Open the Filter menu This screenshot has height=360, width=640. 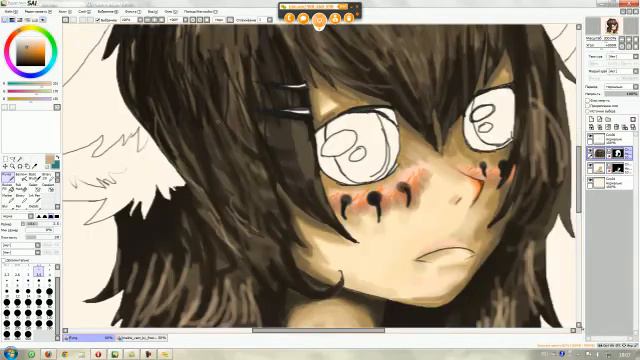click(x=133, y=12)
